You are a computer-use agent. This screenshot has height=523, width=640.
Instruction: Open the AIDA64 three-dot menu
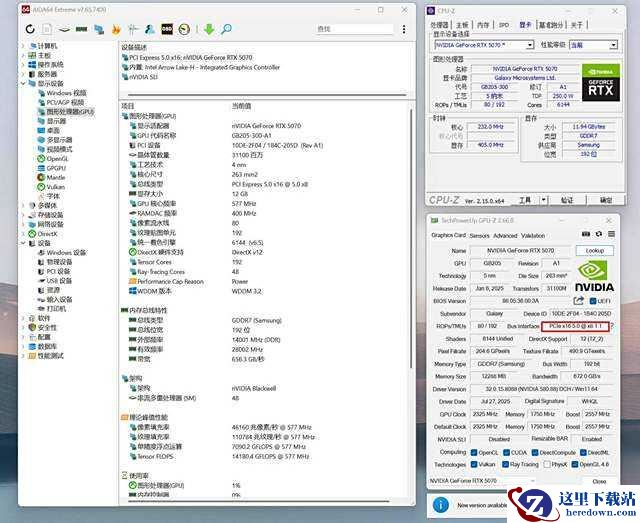click(x=404, y=29)
